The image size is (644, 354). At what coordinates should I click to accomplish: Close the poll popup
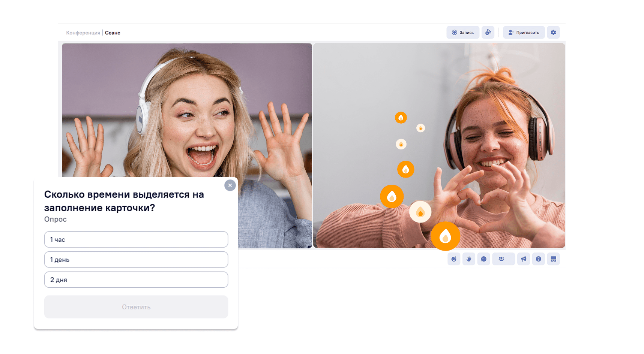(230, 185)
